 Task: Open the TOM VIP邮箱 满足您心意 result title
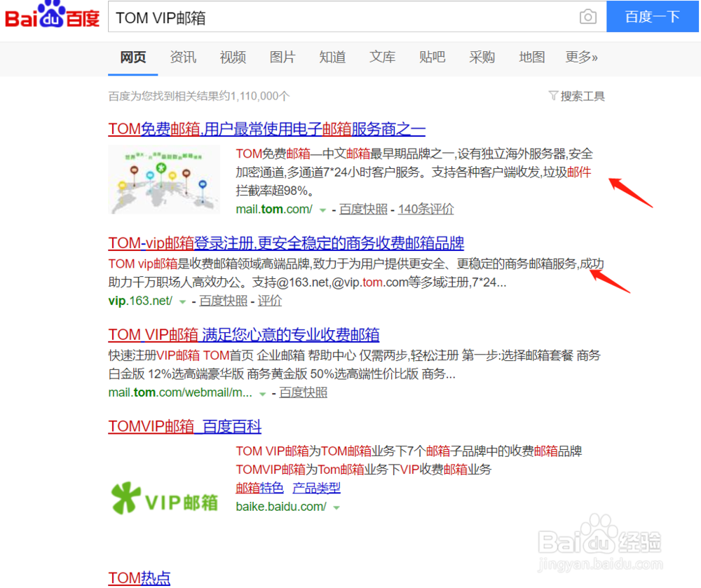click(244, 335)
